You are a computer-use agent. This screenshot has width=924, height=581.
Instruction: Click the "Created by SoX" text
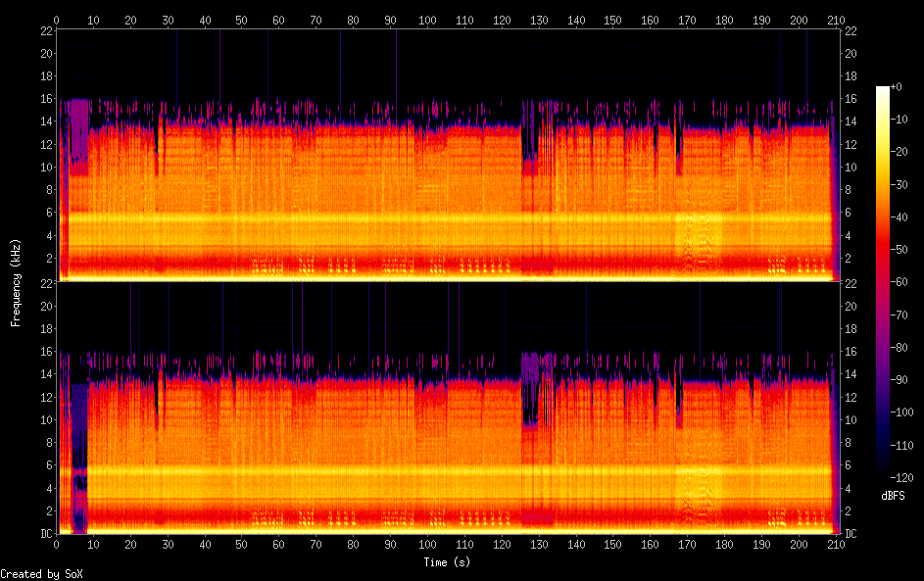coord(33,574)
